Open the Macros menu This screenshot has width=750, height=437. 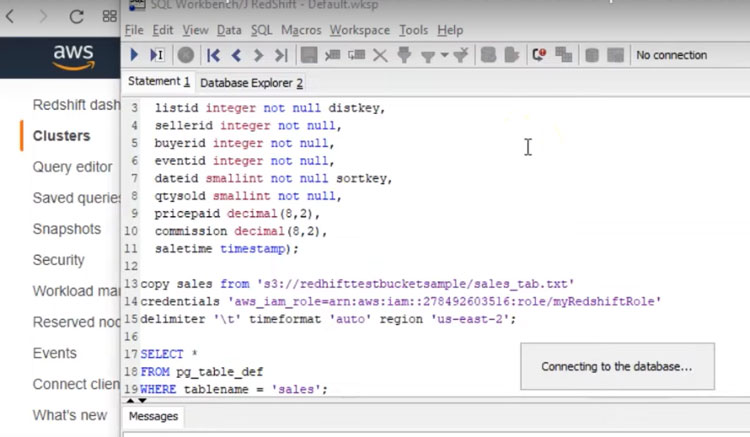click(301, 30)
